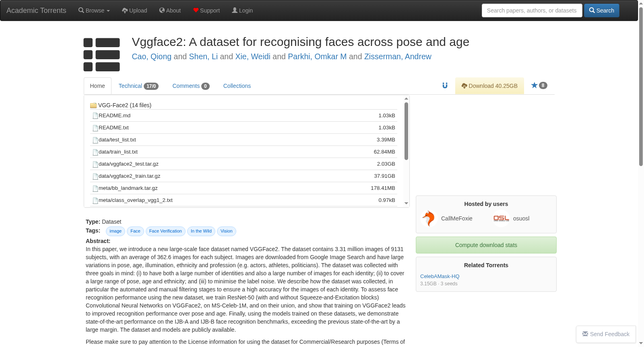Switch to the Technical tab

pyautogui.click(x=138, y=86)
